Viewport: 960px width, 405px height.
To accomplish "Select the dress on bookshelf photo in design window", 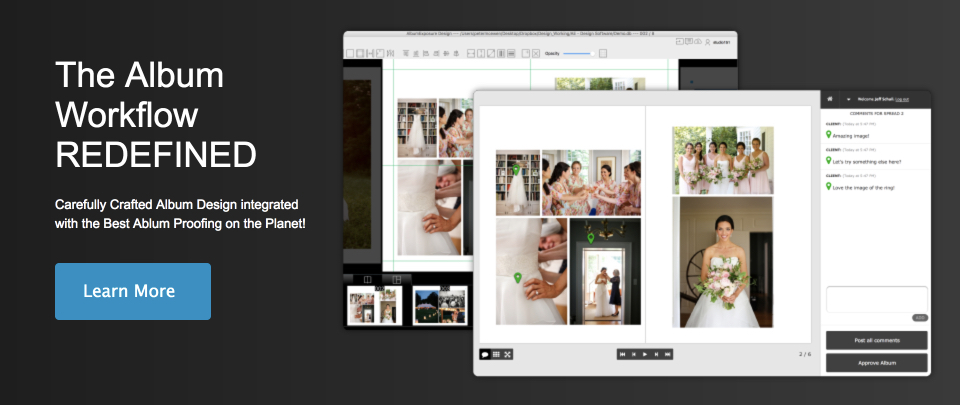I will 417,128.
